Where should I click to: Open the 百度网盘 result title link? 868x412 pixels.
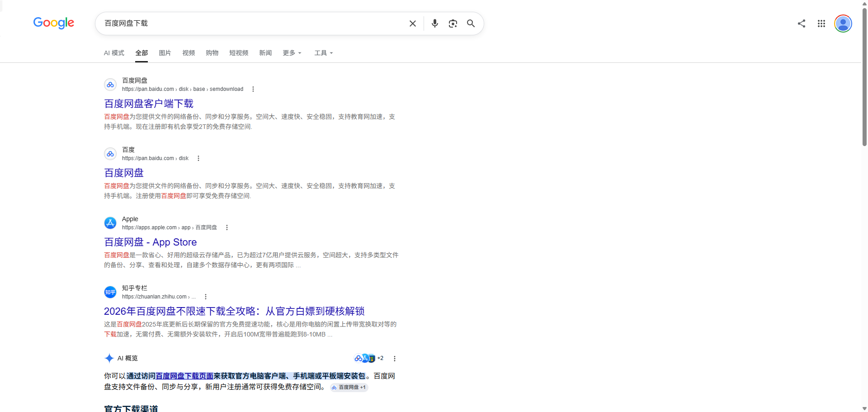pos(124,173)
